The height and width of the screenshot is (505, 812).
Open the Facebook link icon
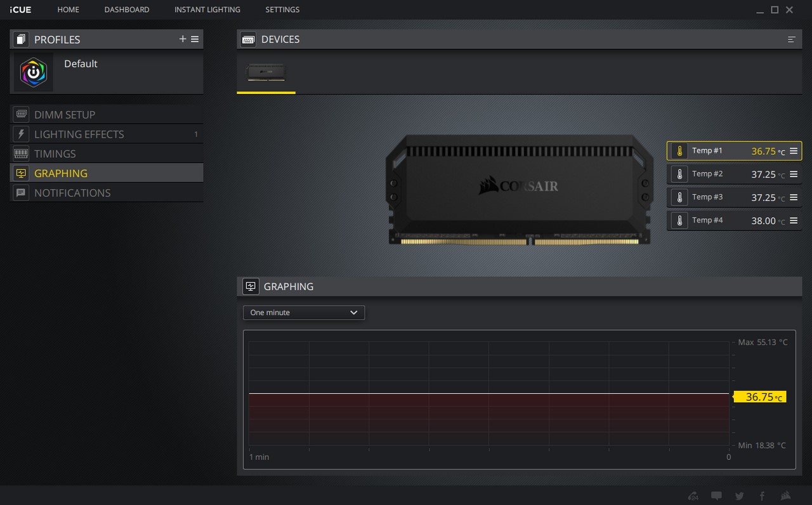click(762, 496)
